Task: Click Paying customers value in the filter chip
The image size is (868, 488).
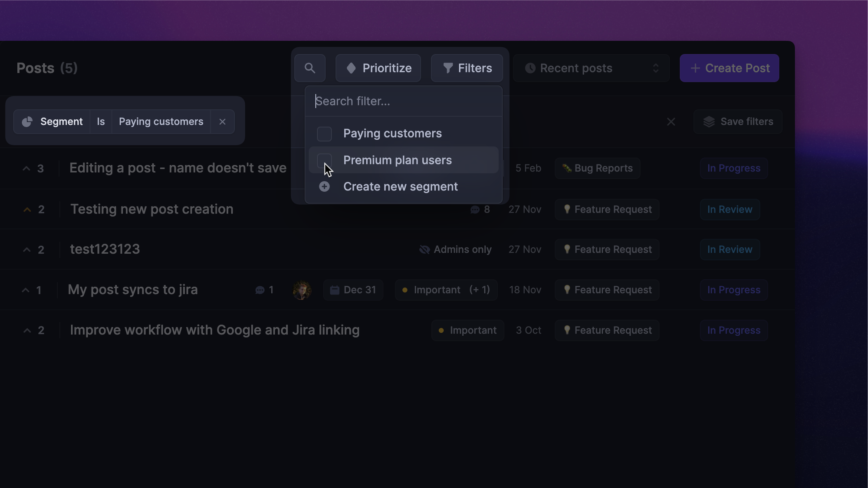Action: click(x=161, y=121)
